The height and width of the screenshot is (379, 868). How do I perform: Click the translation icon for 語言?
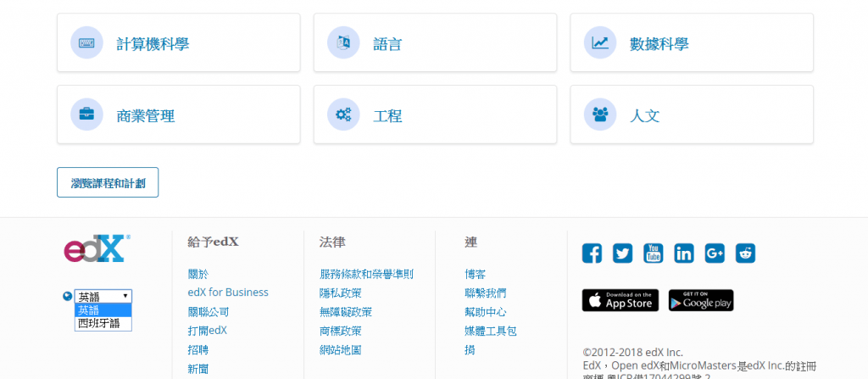[x=343, y=42]
